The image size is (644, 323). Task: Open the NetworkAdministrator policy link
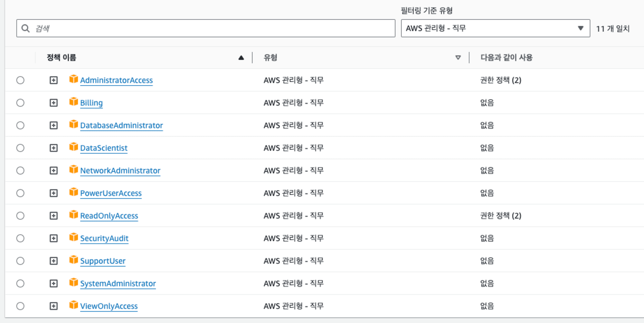click(120, 171)
